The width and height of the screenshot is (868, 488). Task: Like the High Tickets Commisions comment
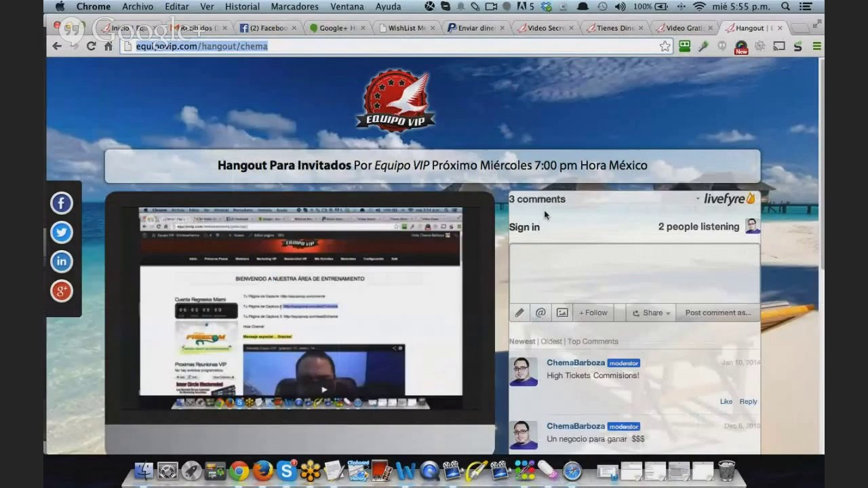(726, 401)
